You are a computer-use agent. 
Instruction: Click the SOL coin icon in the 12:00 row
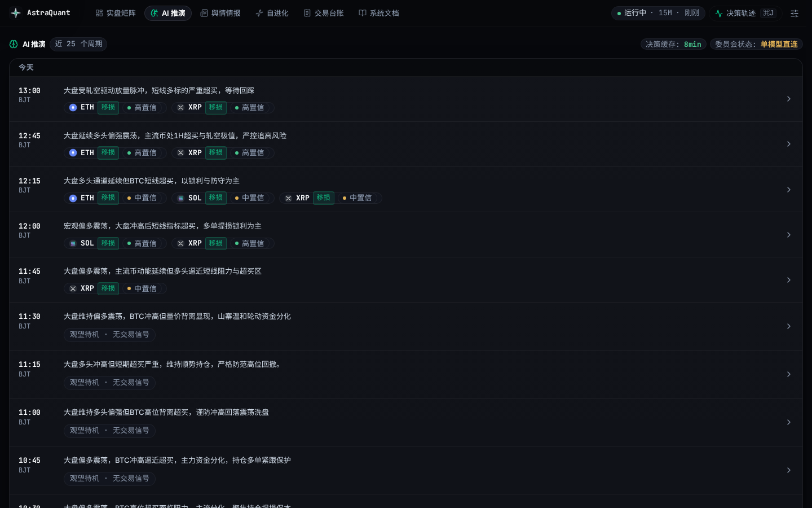[x=73, y=243]
